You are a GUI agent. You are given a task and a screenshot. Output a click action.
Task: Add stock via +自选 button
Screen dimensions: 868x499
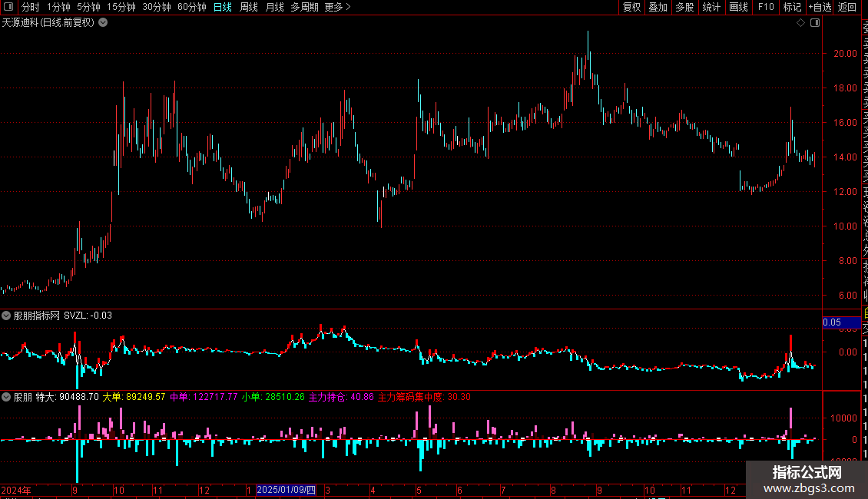pos(820,7)
